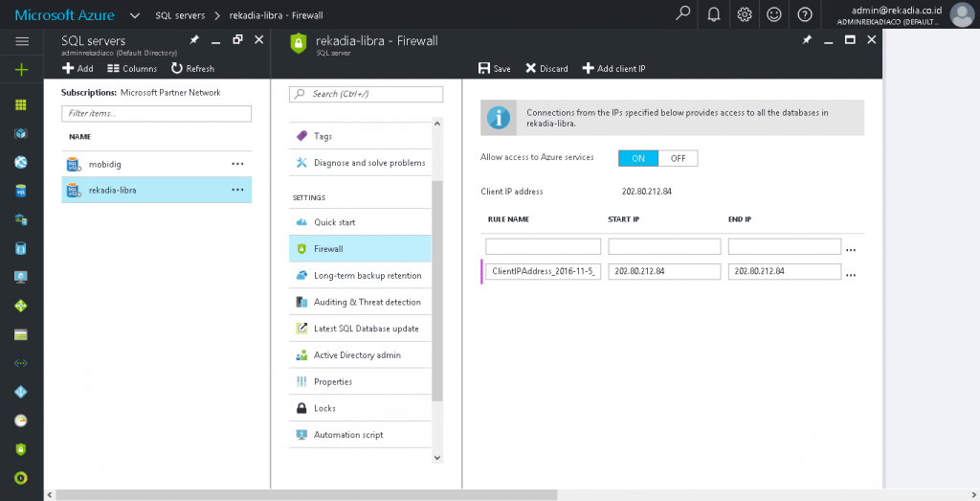Screen dimensions: 980x501
Task: Open ellipsis menu for rekadia-libra server
Action: [237, 190]
